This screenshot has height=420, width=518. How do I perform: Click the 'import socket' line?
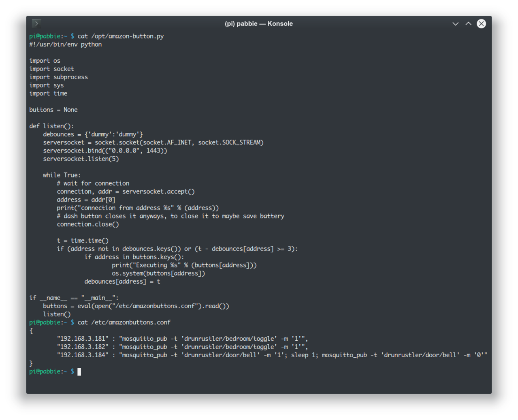click(x=51, y=69)
